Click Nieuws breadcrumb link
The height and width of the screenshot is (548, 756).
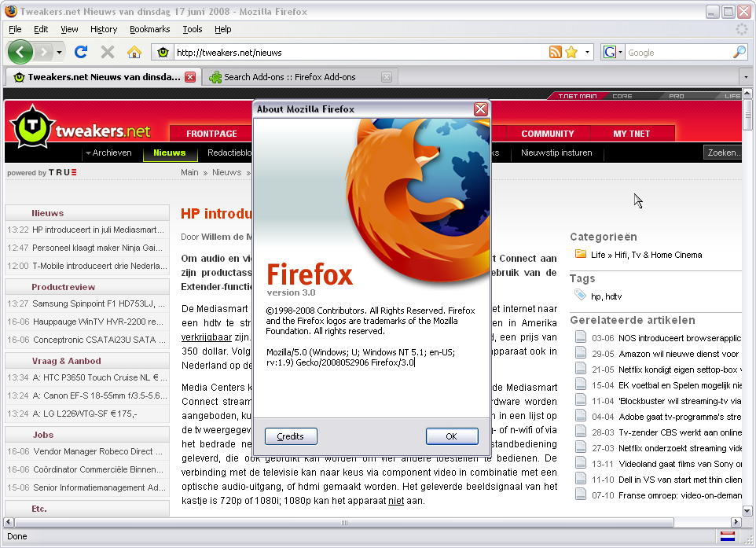(x=226, y=173)
